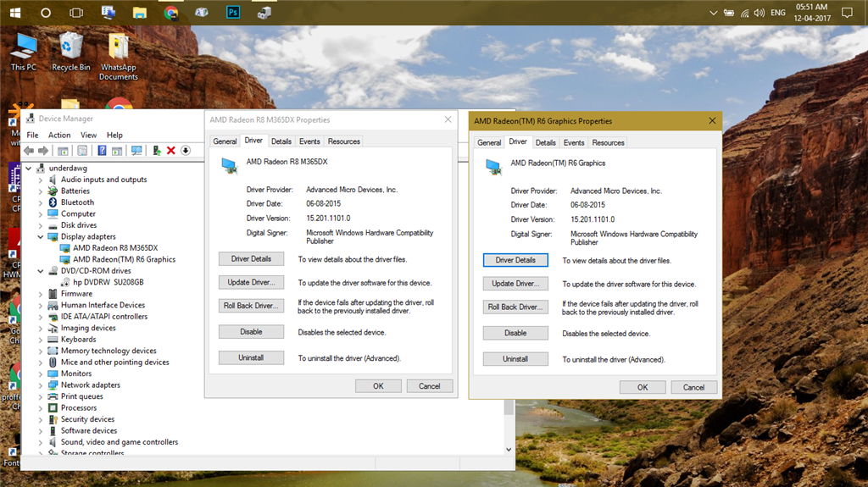This screenshot has width=868, height=487.
Task: Click the Wi-Fi network icon in system tray
Action: 744,13
